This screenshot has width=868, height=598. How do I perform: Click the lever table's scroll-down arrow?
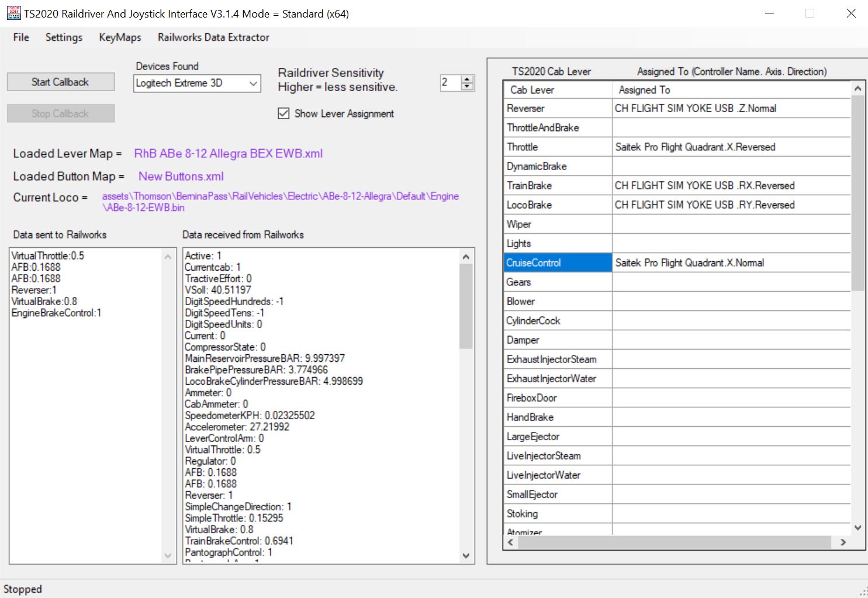click(x=857, y=527)
